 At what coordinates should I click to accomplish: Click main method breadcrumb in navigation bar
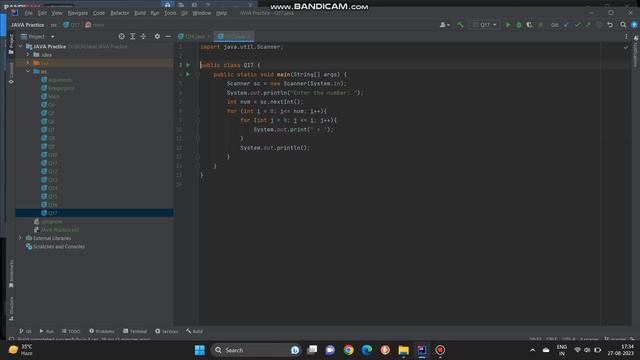coord(94,25)
